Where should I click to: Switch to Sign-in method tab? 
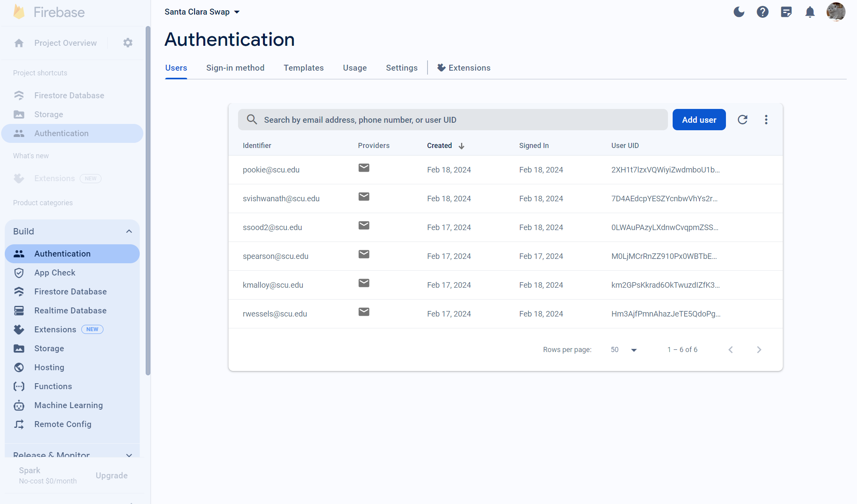point(235,68)
